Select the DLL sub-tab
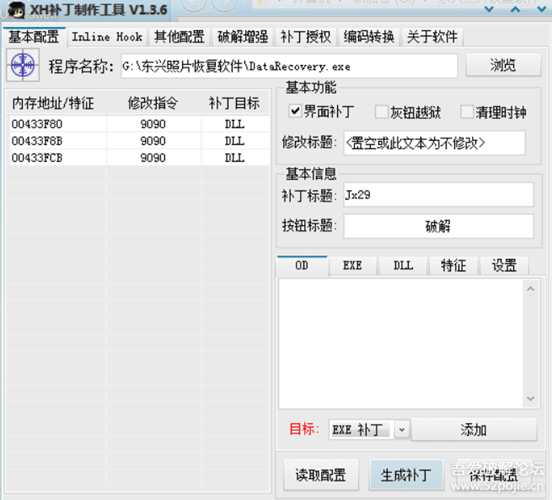 [x=403, y=266]
